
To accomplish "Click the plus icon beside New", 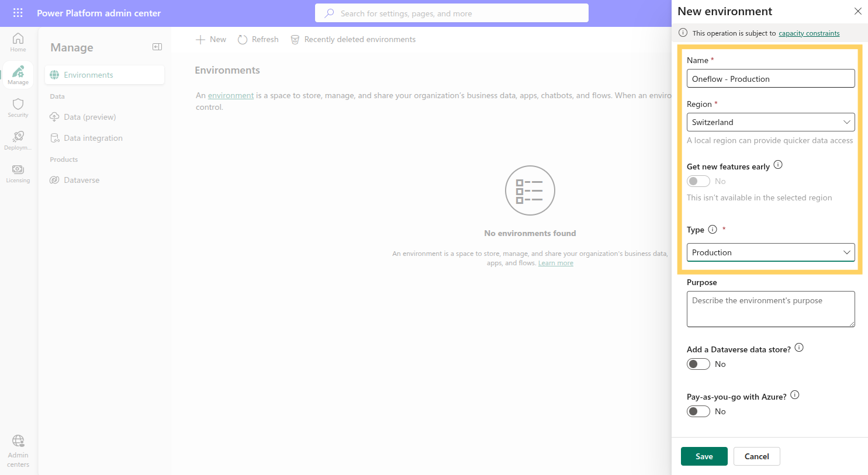I will click(200, 39).
